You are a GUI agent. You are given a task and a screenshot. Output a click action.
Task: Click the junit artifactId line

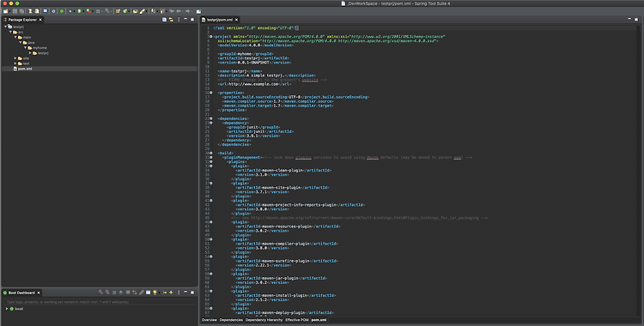pos(260,131)
